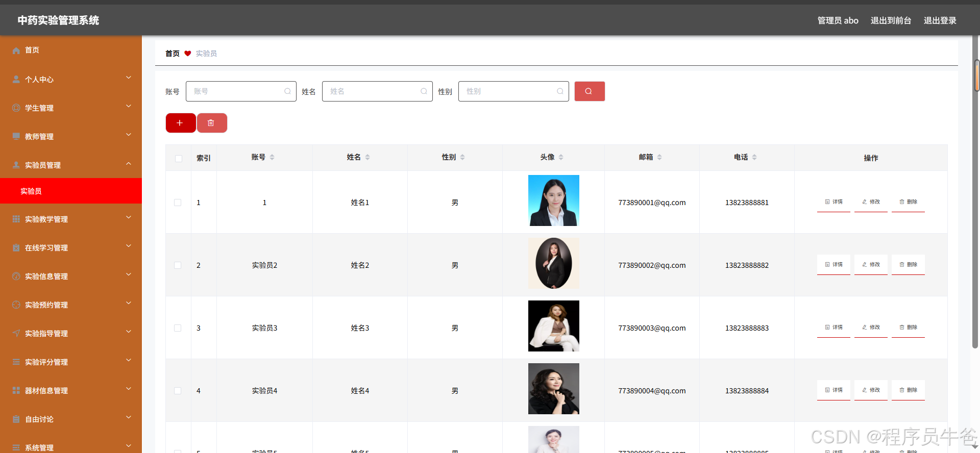
Task: Click the 教师管理 sidebar icon
Action: pos(16,136)
